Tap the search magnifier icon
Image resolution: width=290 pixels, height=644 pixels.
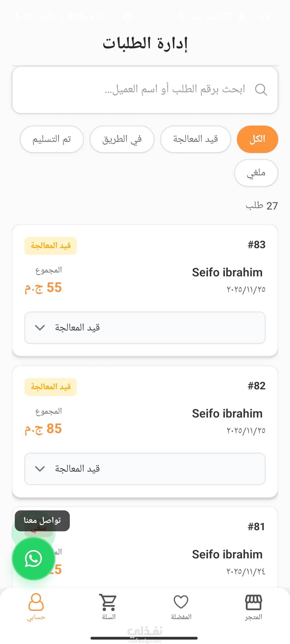point(261,90)
